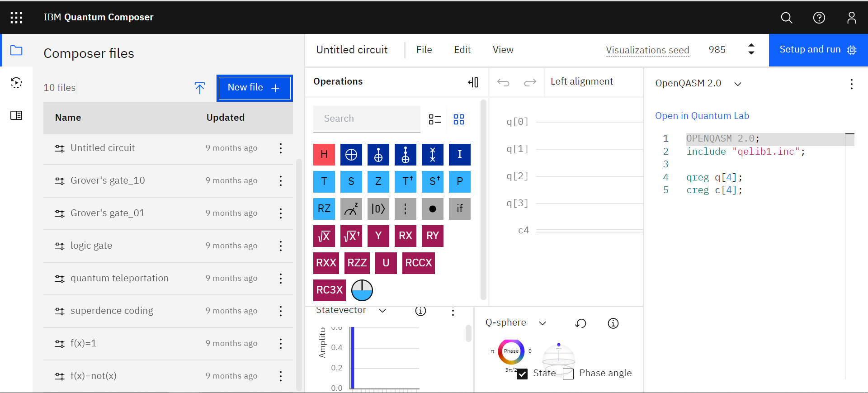Select the T dagger gate
The height and width of the screenshot is (393, 868).
coord(406,182)
